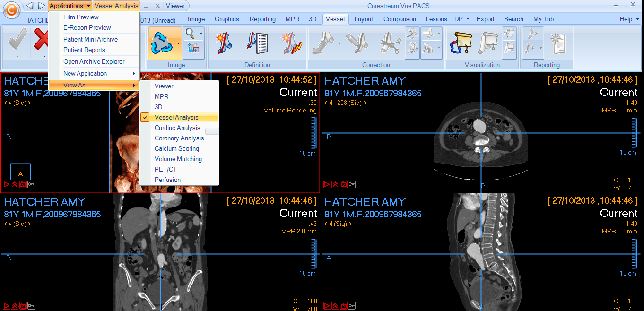Click key image icon in axial viewport
This screenshot has width=644, height=311.
(351, 184)
